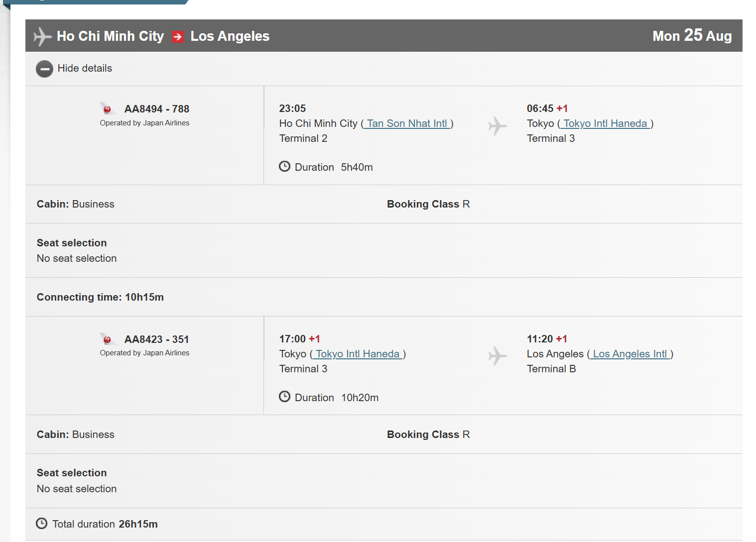Screen dimensions: 756x542
Task: Click Operated by Japan Airlines under AA8494
Action: pos(144,123)
